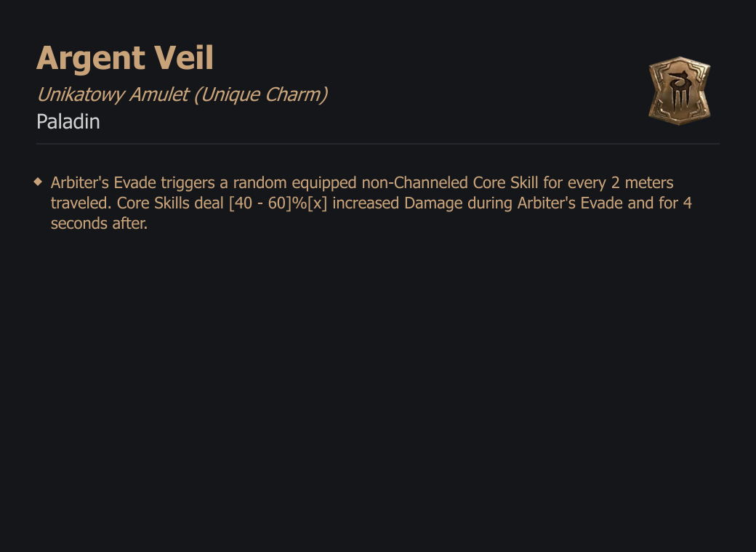756x552 pixels.
Task: Select the word traveled. in the description
Action: (81, 203)
